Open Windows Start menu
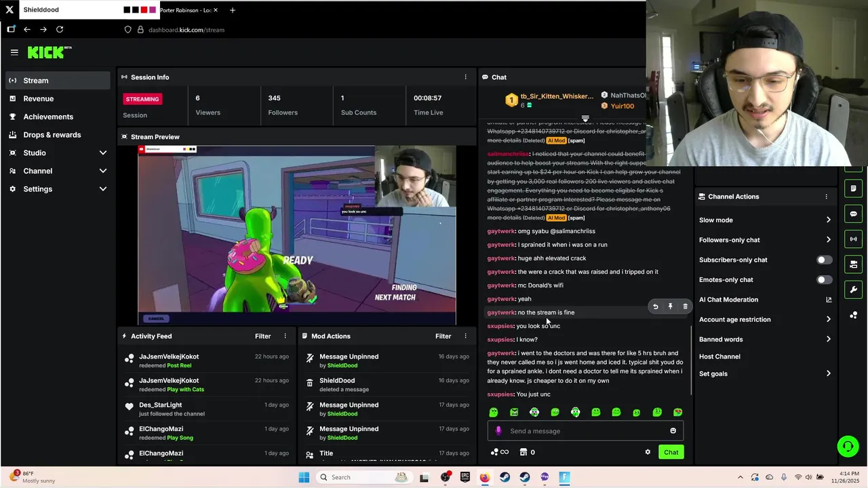 coord(304,477)
